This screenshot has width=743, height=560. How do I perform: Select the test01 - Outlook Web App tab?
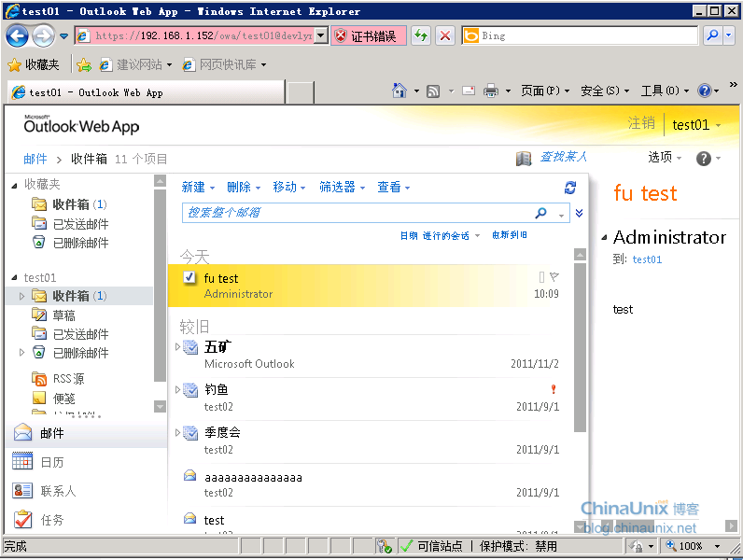coord(146,92)
